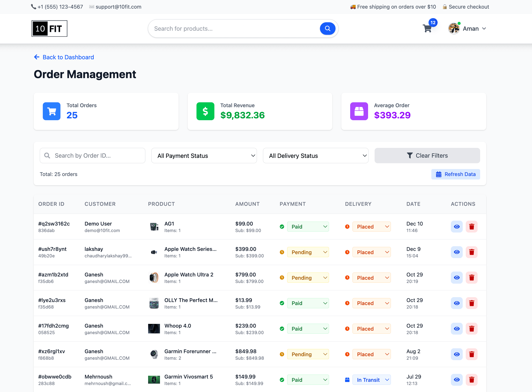Delete the Apple Watch Ultra 2 order

[x=471, y=278]
